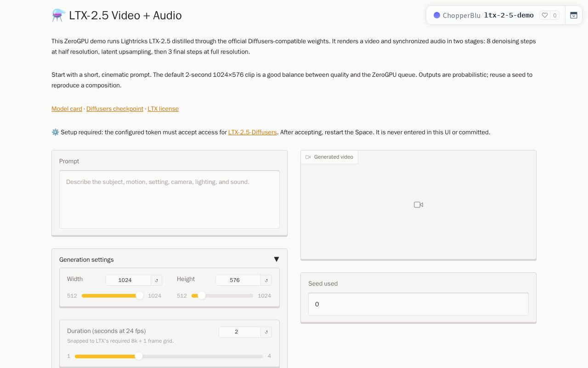Click the Seed used field

click(x=418, y=304)
